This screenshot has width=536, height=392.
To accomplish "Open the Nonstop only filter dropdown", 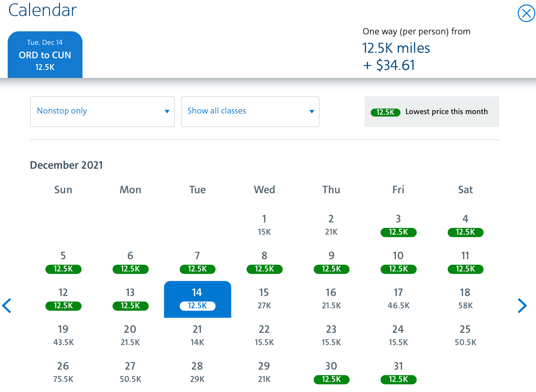I will pyautogui.click(x=102, y=111).
